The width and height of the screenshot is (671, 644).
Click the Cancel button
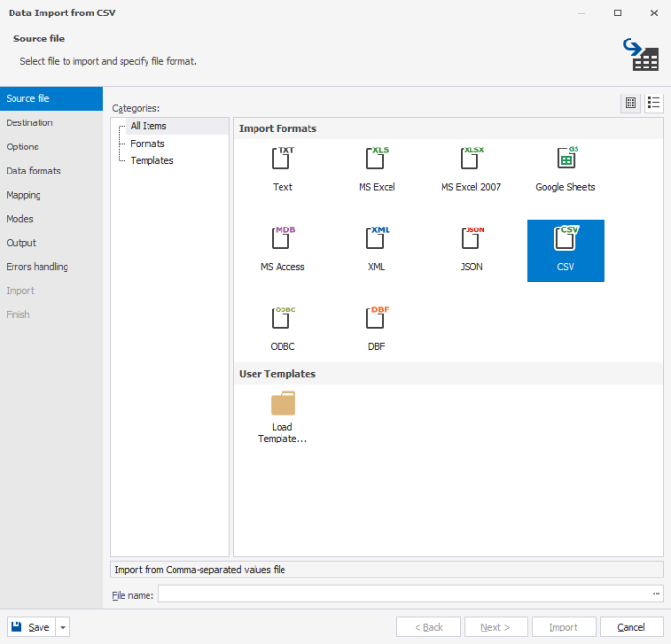click(631, 627)
